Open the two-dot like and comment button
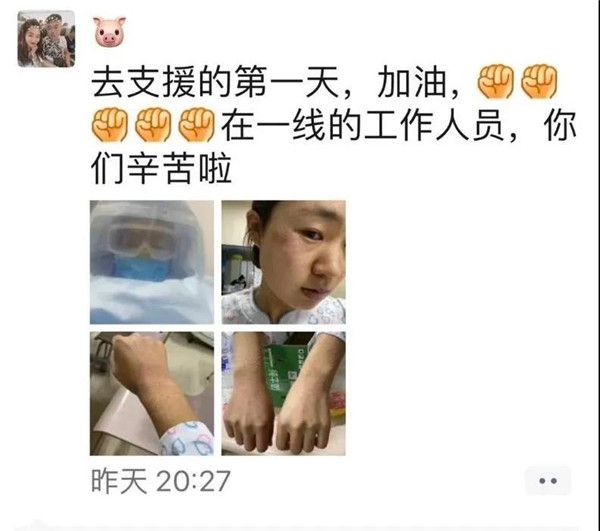This screenshot has width=600, height=531. pyautogui.click(x=548, y=481)
